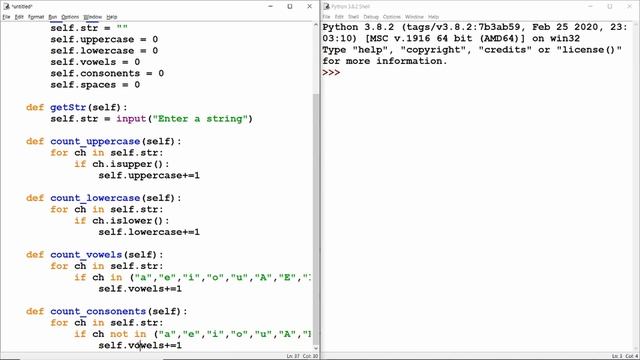Open Edit menu in untitled editor window

pos(19,17)
